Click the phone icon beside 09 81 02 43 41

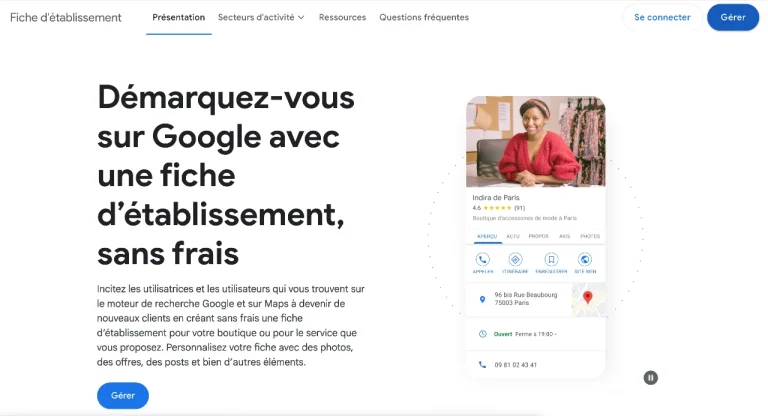(482, 365)
